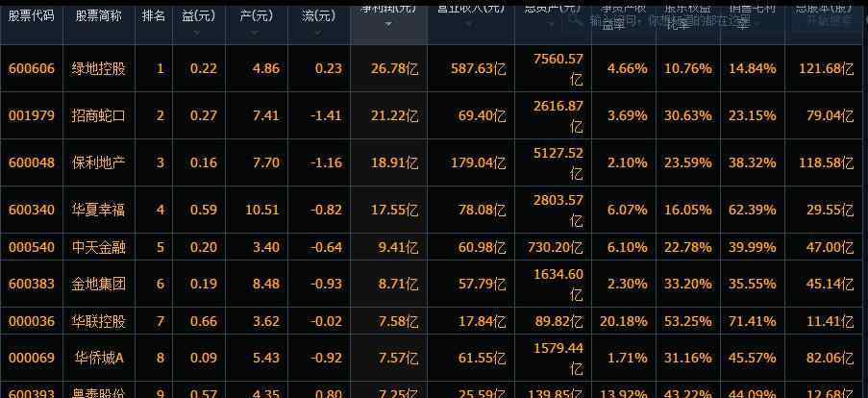Click the 产(元) column header
Image resolution: width=868 pixels, height=398 pixels.
click(x=256, y=16)
